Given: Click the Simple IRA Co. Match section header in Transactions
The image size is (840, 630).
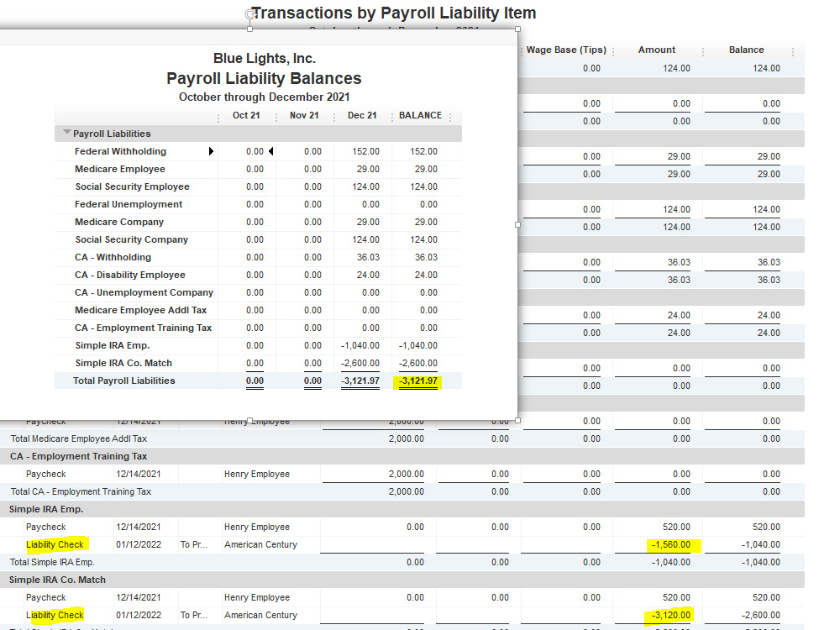Looking at the screenshot, I should click(x=402, y=580).
